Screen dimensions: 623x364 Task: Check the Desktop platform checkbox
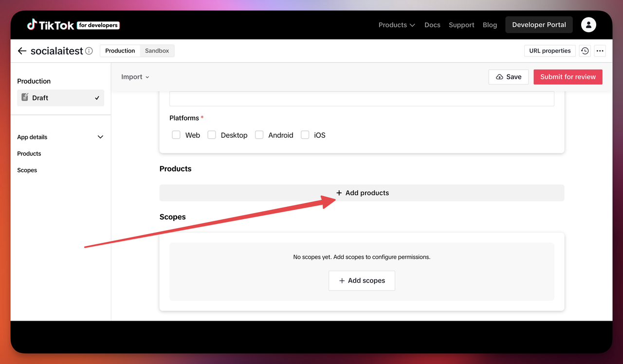coord(212,135)
